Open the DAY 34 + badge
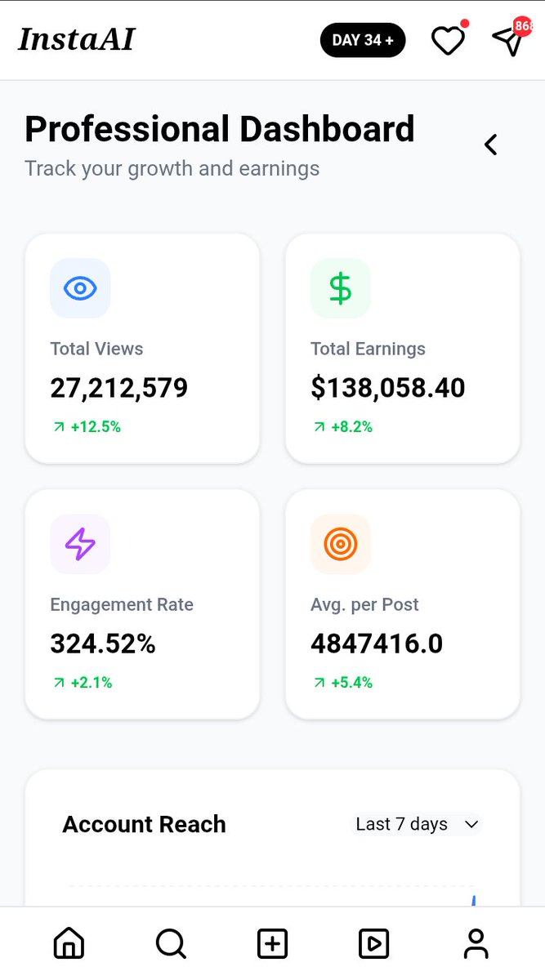The image size is (545, 980). pyautogui.click(x=363, y=40)
